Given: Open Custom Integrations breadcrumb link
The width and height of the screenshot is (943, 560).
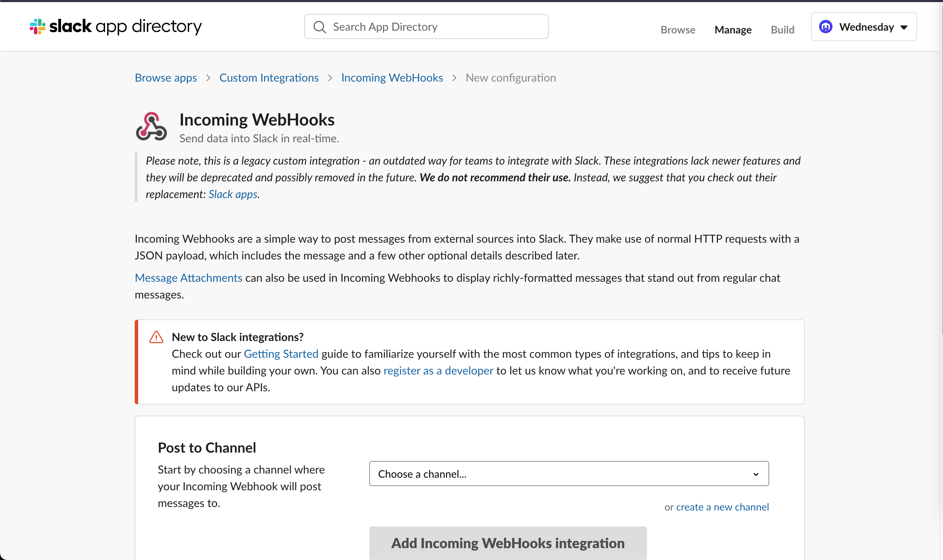Looking at the screenshot, I should click(269, 78).
